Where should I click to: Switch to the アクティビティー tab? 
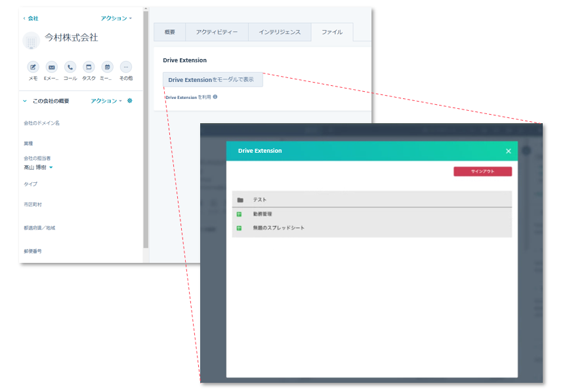pos(217,32)
